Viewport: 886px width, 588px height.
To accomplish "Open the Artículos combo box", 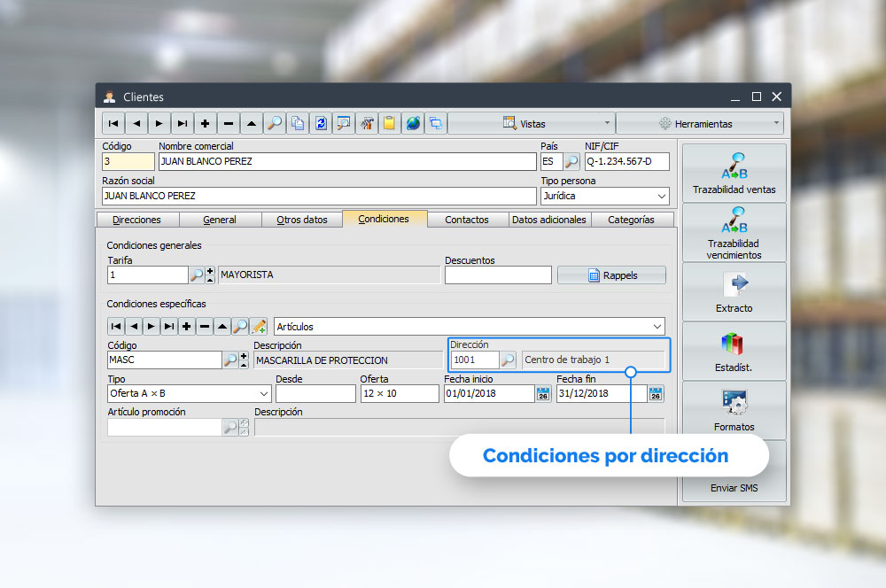I will [x=656, y=327].
